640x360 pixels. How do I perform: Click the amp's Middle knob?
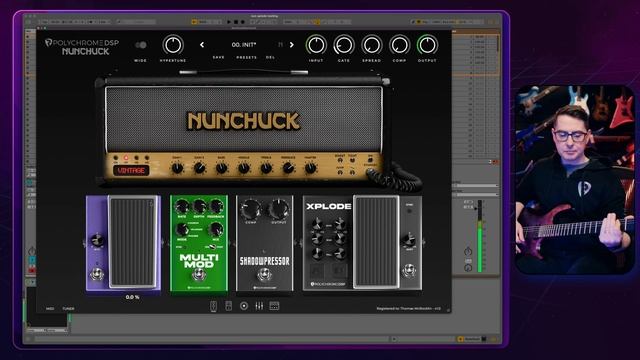pos(244,168)
